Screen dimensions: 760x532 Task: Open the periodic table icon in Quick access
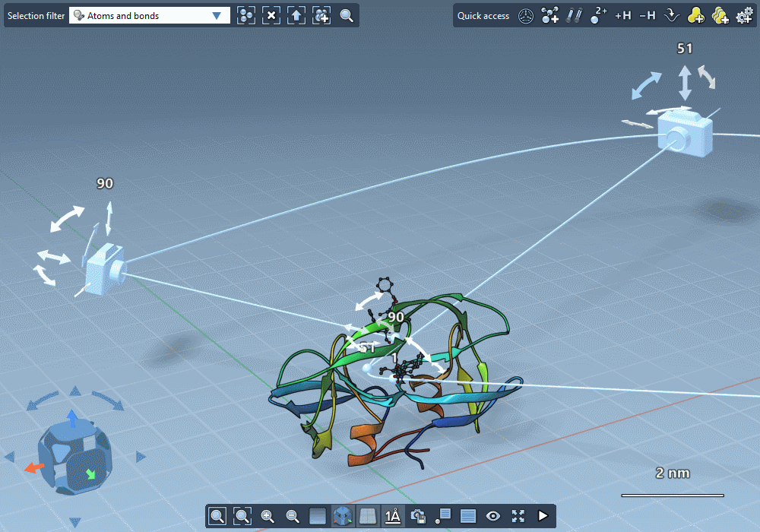point(525,15)
